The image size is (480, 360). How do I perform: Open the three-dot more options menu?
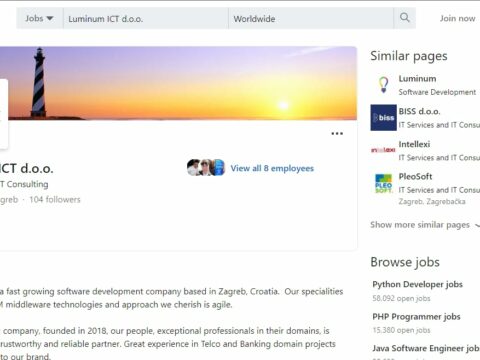click(x=337, y=134)
